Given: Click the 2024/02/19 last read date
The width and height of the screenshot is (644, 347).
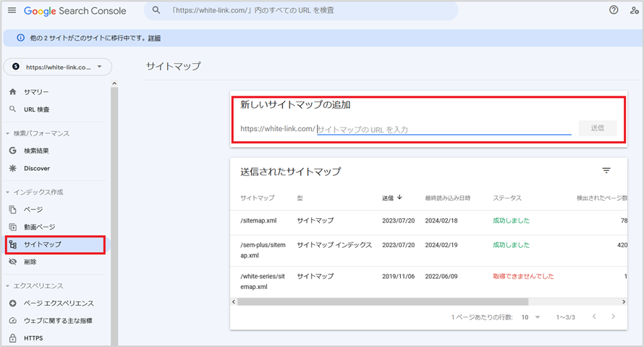Looking at the screenshot, I should pos(441,245).
